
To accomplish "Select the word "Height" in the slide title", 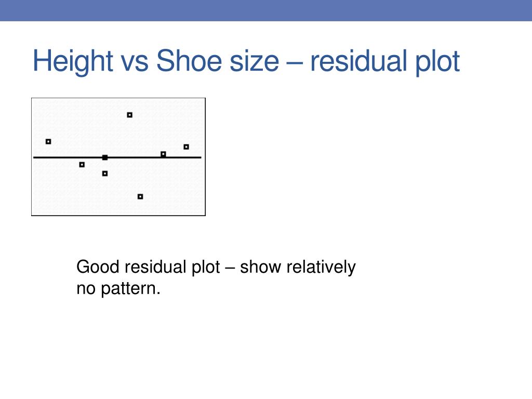I will (x=73, y=61).
